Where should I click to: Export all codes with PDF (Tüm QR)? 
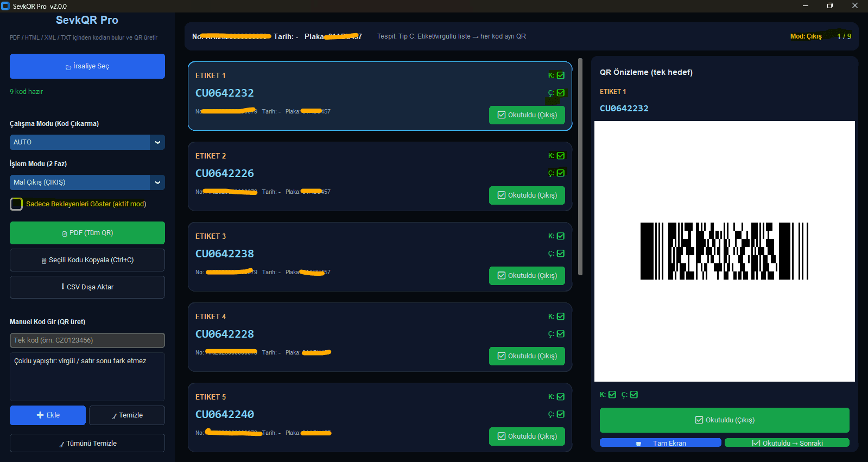point(87,233)
